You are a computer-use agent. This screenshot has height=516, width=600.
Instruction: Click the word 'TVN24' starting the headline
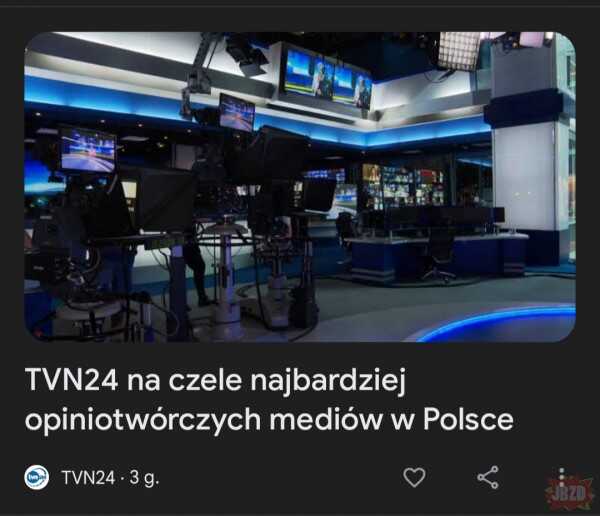(x=72, y=380)
